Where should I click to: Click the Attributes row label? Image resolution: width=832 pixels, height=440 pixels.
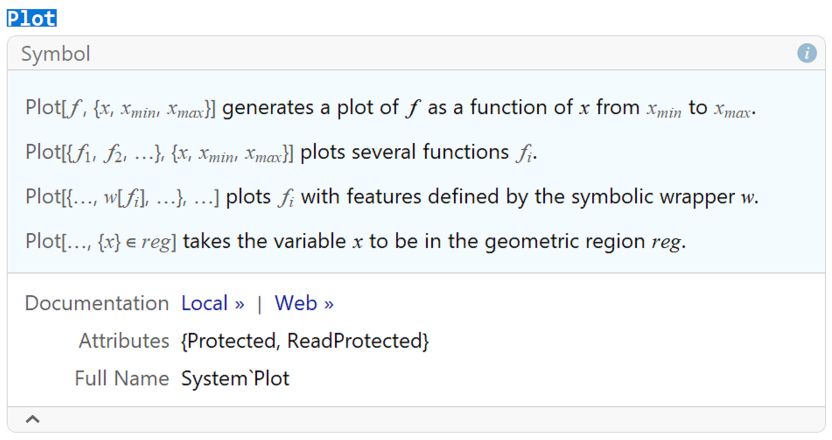124,341
